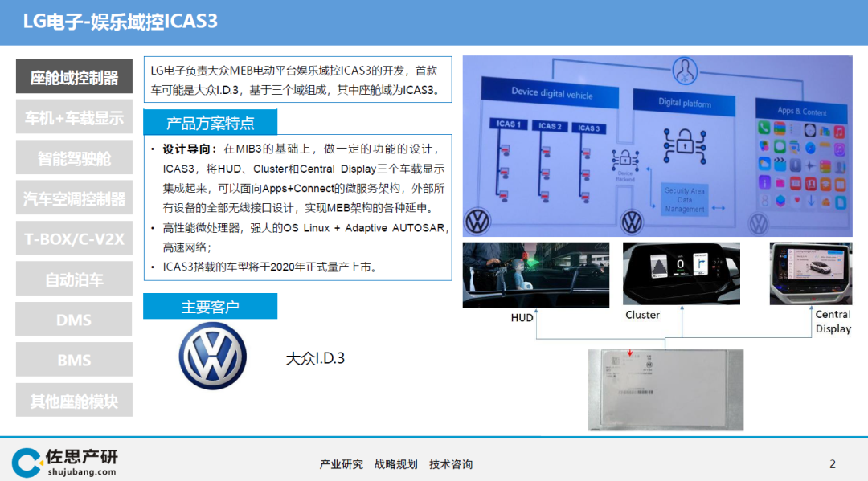Click the Device digital vehicle header
The image size is (868, 481).
click(551, 93)
